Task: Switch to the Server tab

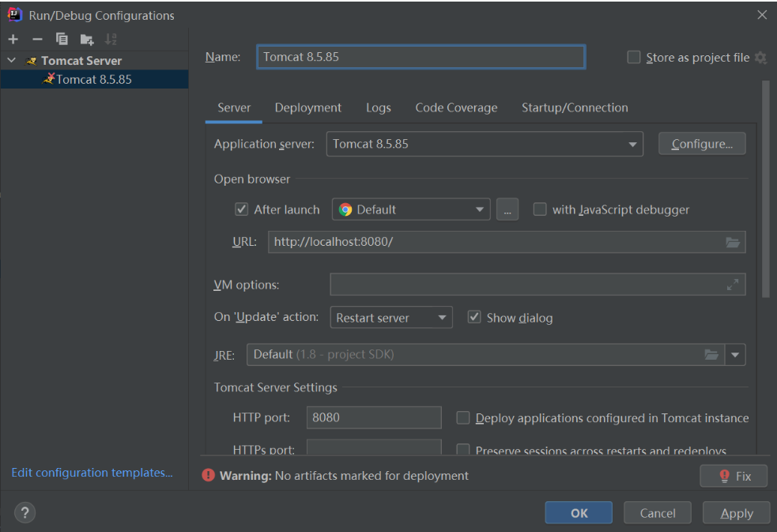Action: (x=234, y=108)
